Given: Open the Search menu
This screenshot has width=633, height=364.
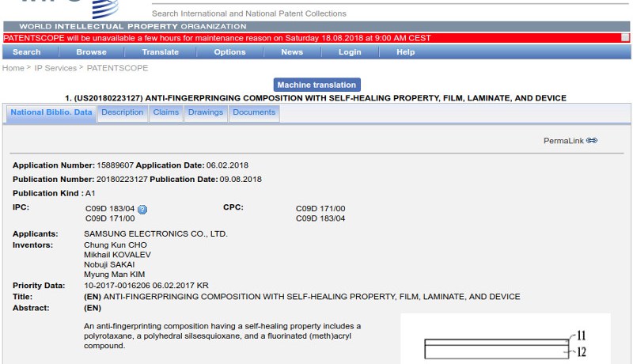Looking at the screenshot, I should pos(26,52).
